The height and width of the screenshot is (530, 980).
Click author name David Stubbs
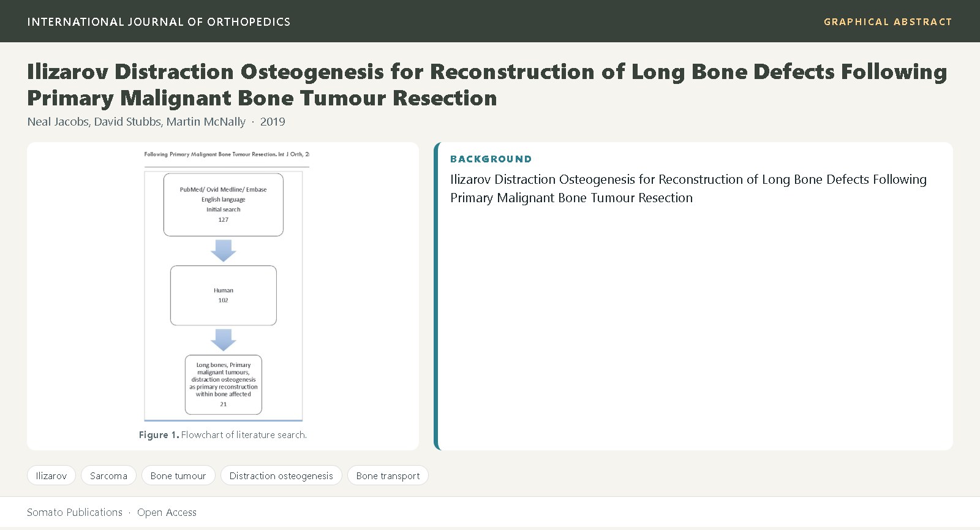tap(127, 121)
